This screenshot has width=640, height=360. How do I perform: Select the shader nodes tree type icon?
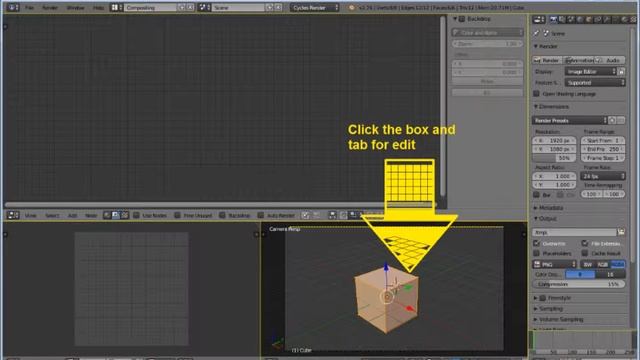(x=107, y=215)
